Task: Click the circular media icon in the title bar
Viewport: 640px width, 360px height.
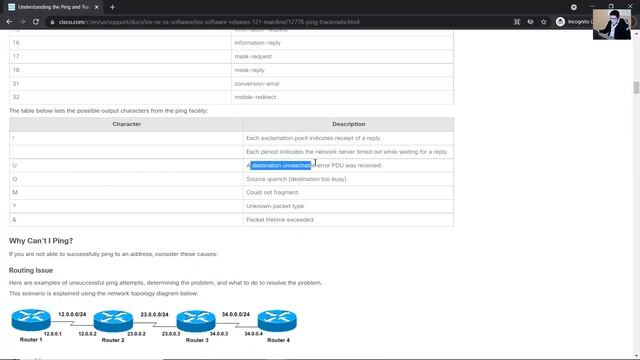Action: (573, 7)
